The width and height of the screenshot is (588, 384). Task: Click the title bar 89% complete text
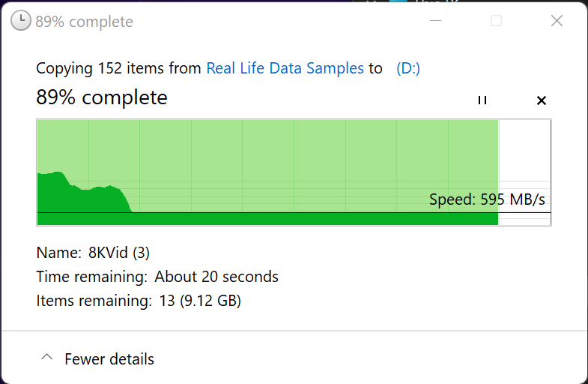(x=84, y=22)
